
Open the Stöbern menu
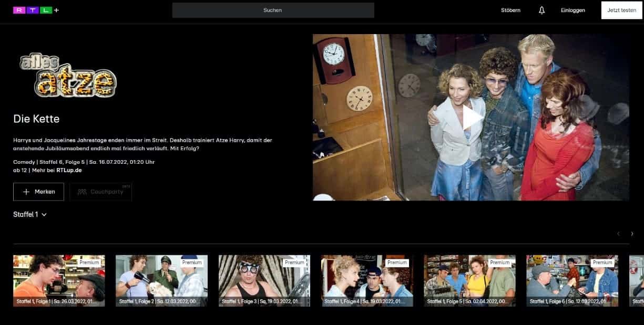(x=510, y=10)
